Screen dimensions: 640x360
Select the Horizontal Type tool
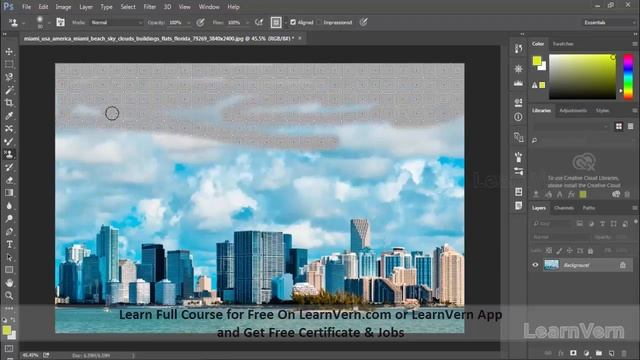(x=9, y=244)
